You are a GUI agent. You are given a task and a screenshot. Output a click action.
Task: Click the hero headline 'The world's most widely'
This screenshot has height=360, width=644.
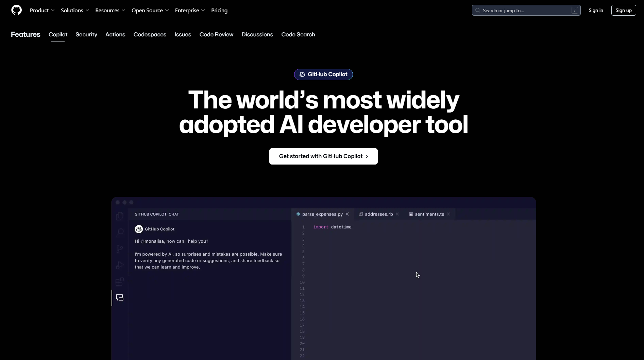point(323,100)
